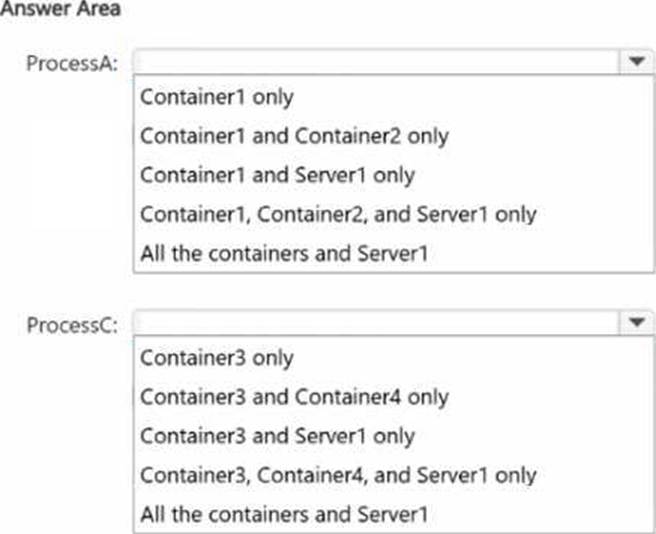656x534 pixels.
Task: Choose 'Container3 and Container4 only' option
Action: click(294, 397)
